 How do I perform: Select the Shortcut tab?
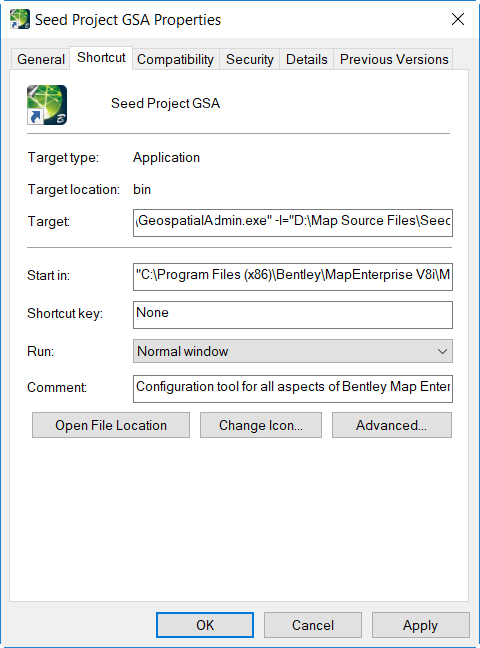101,57
